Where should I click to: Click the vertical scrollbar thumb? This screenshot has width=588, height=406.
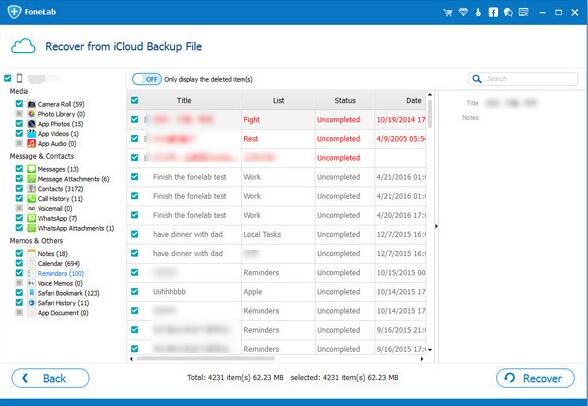coord(430,114)
